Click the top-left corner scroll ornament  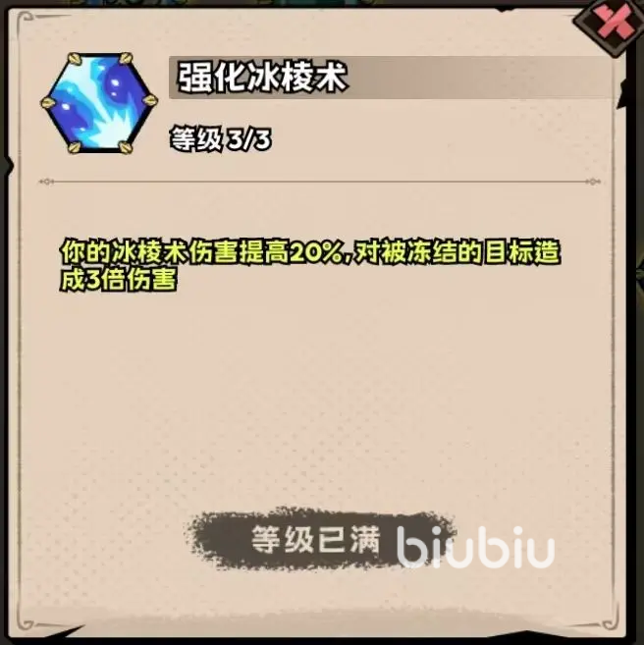pos(26,19)
